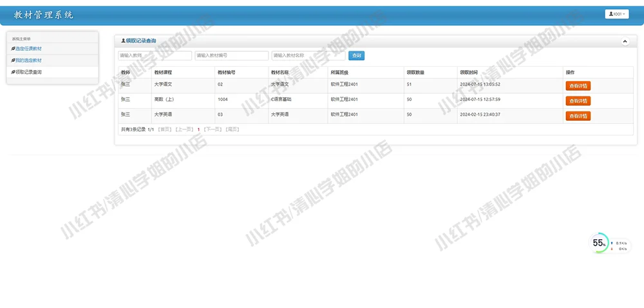Go to 首页 in the pagination
The width and height of the screenshot is (644, 308).
165,129
